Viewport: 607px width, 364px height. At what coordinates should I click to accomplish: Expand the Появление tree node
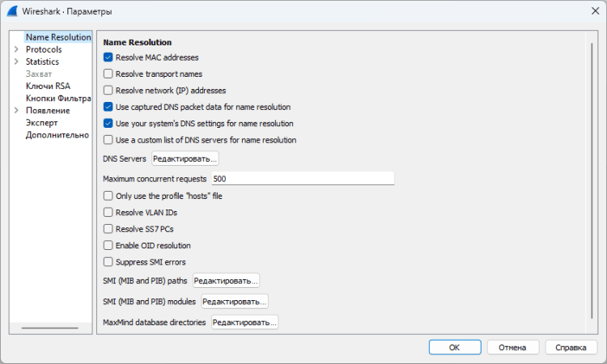click(16, 111)
